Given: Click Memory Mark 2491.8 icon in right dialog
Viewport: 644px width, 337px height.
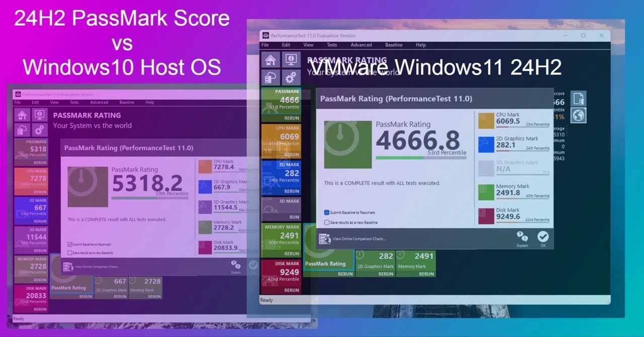Looking at the screenshot, I should coord(486,192).
